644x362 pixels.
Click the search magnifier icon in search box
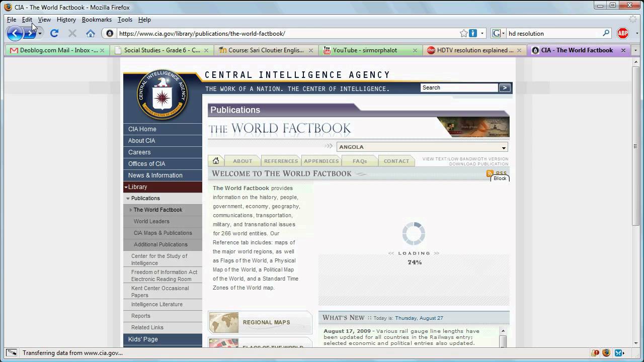[606, 33]
